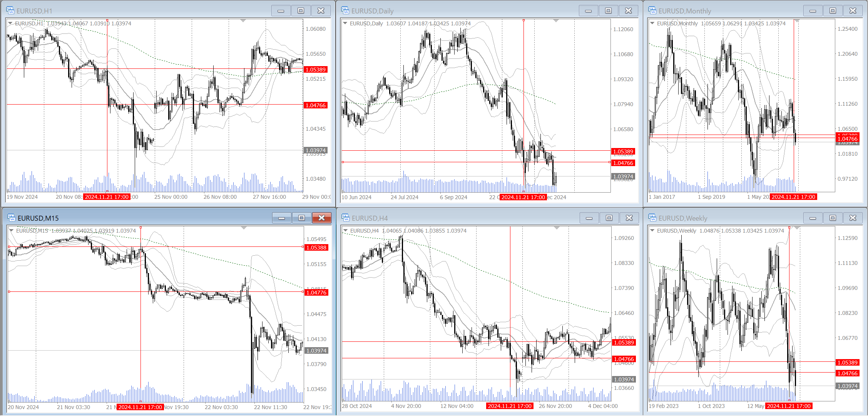This screenshot has height=416, width=868.
Task: Close the EURUSD,Daily chart window
Action: click(x=629, y=11)
